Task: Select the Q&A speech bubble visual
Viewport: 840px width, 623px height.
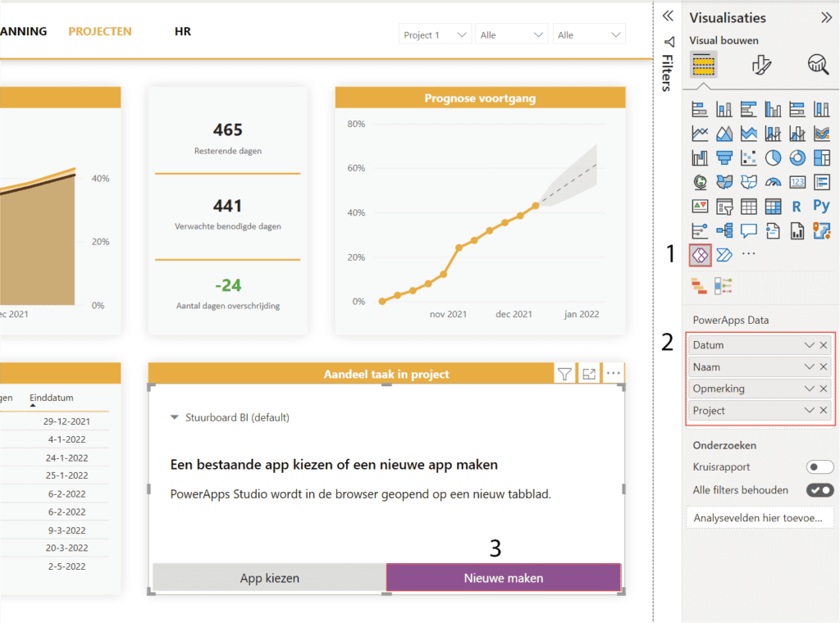Action: point(748,230)
